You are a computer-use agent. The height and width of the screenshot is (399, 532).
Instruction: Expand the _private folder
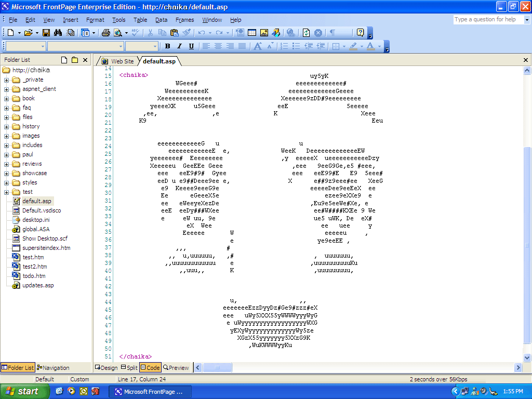pos(6,80)
